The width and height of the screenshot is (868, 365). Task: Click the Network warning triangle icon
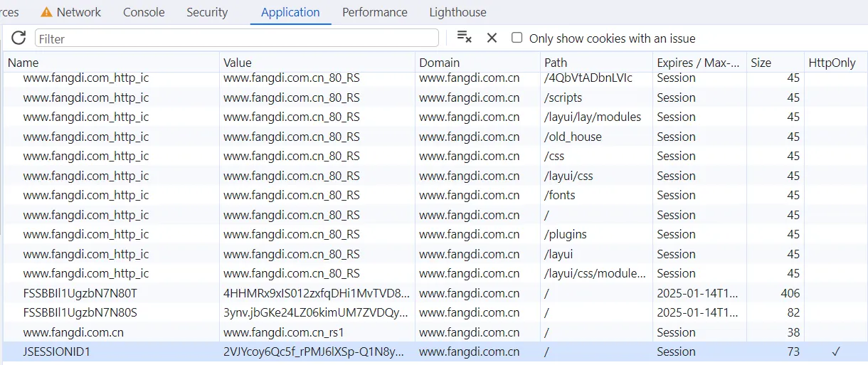point(46,12)
